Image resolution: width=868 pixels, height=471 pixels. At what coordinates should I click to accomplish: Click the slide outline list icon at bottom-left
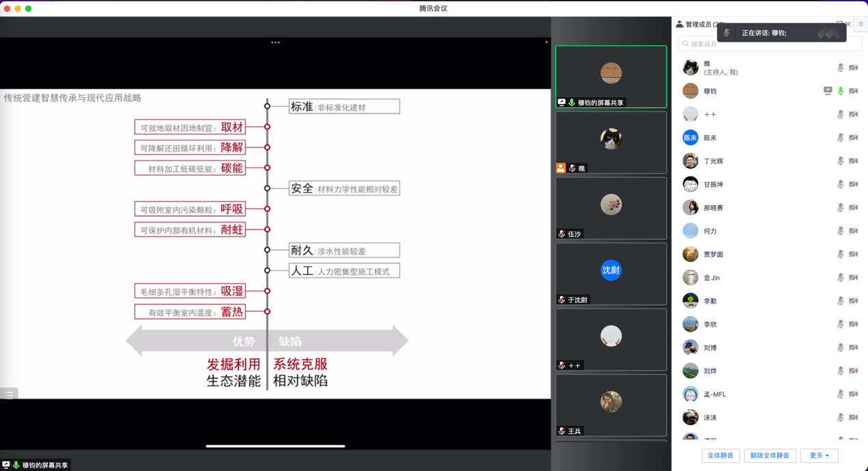pyautogui.click(x=9, y=394)
